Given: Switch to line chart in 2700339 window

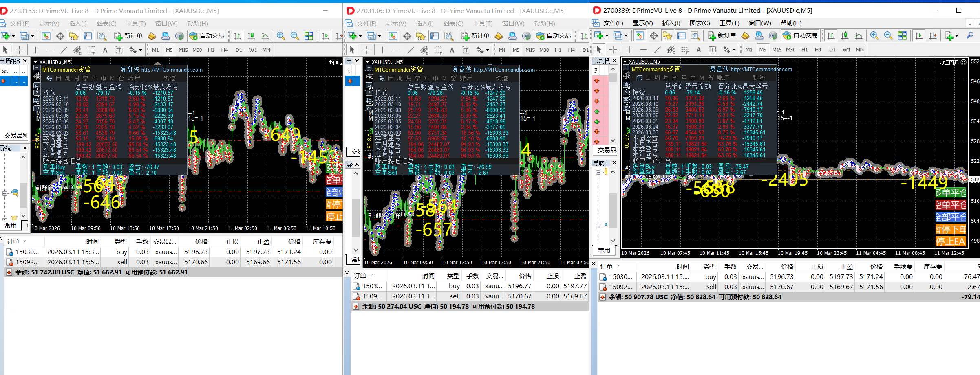Looking at the screenshot, I should pos(859,36).
